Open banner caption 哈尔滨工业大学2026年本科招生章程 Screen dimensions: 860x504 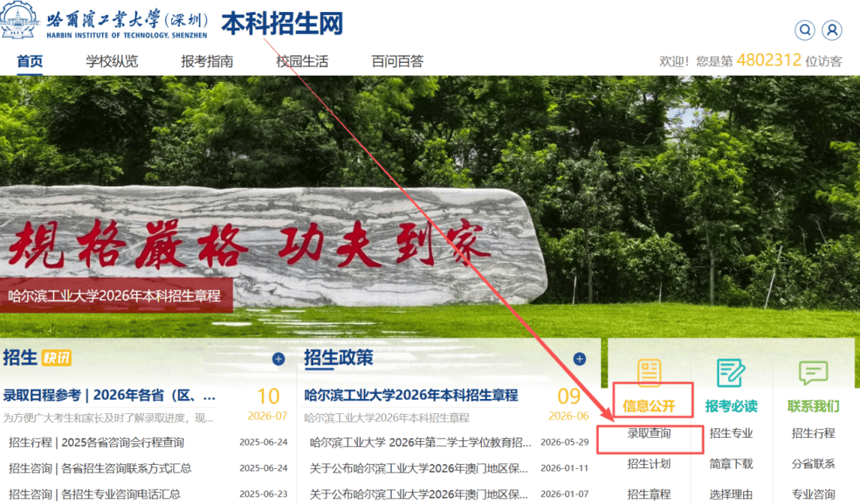tap(114, 296)
